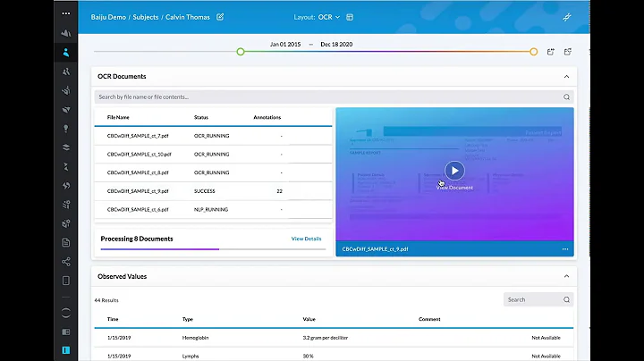Viewport: 644px width, 361px height.
Task: Click the timeline end handle
Action: coord(533,52)
